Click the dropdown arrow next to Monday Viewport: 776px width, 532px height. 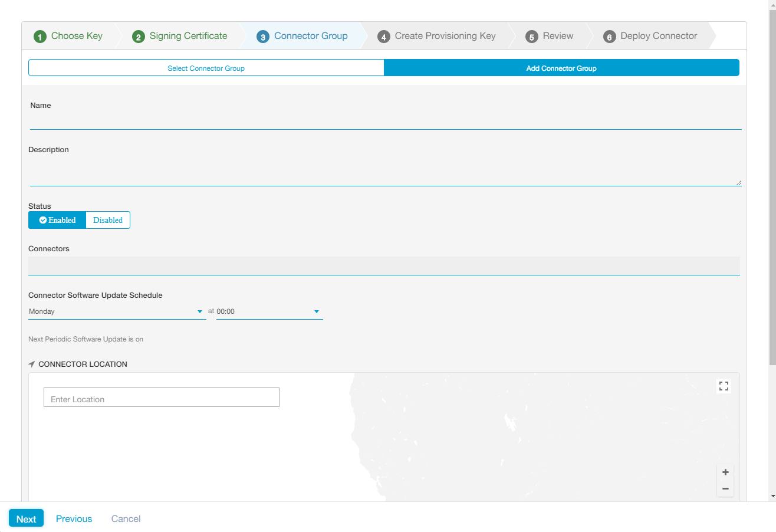coord(199,311)
